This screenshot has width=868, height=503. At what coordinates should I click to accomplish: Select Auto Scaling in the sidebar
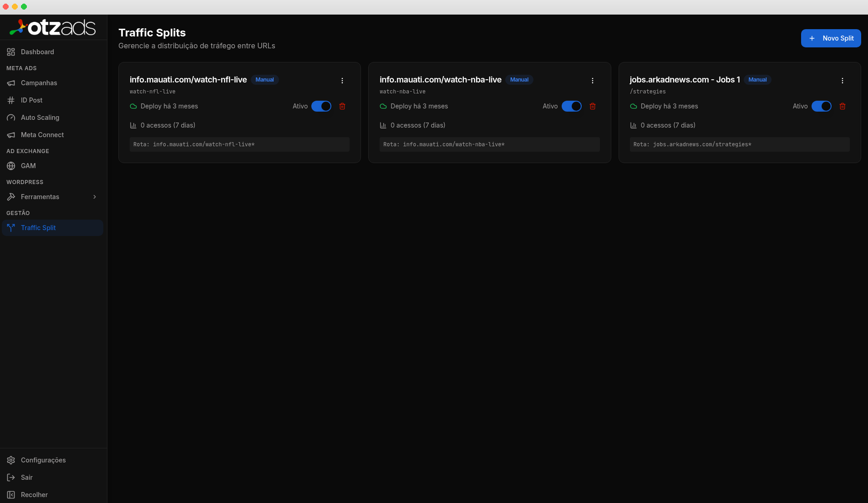(x=53, y=118)
